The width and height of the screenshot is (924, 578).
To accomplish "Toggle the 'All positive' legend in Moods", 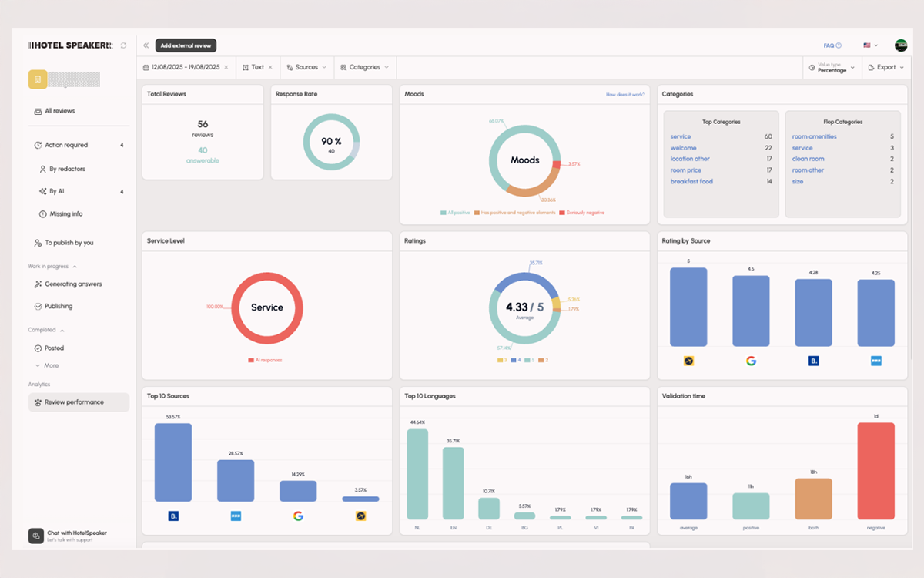I will (454, 212).
